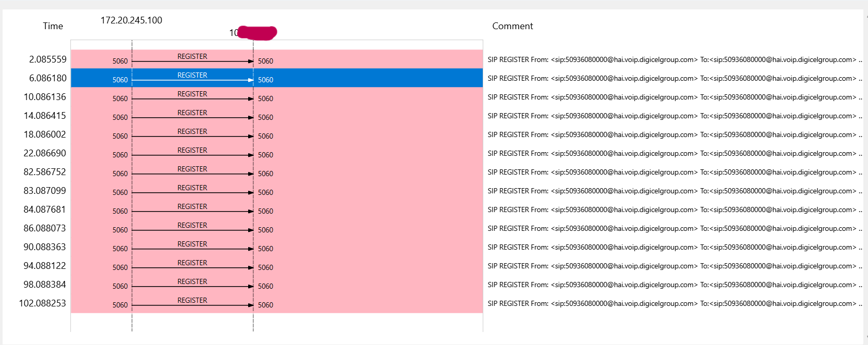Screen dimensions: 868x345
Task: Click source port 5060 in the 94.088122 row
Action: point(120,267)
